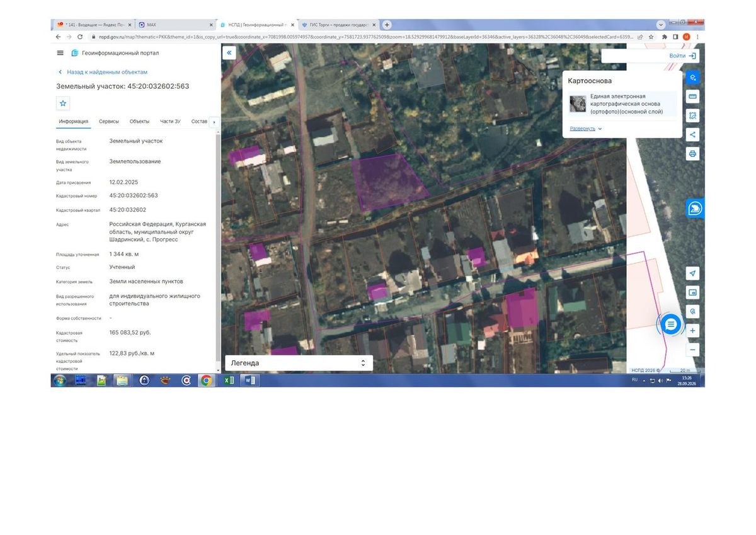This screenshot has height=535, width=756.
Task: Go back to found objects list
Action: tap(103, 72)
